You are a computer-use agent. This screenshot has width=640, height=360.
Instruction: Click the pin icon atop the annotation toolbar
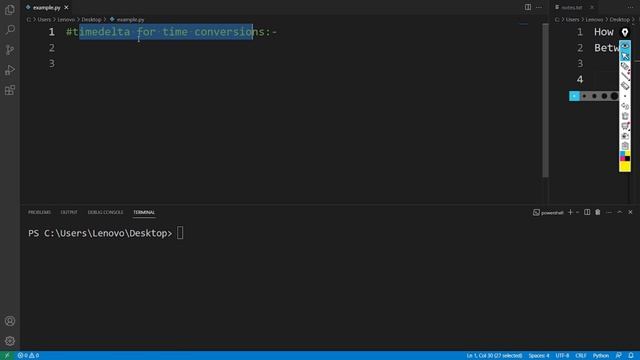[x=625, y=33]
